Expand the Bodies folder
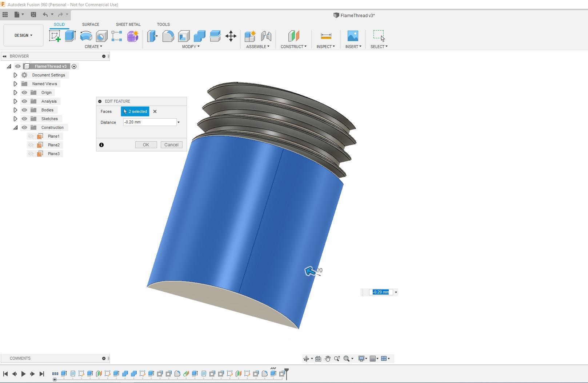The image size is (588, 383). pos(15,110)
